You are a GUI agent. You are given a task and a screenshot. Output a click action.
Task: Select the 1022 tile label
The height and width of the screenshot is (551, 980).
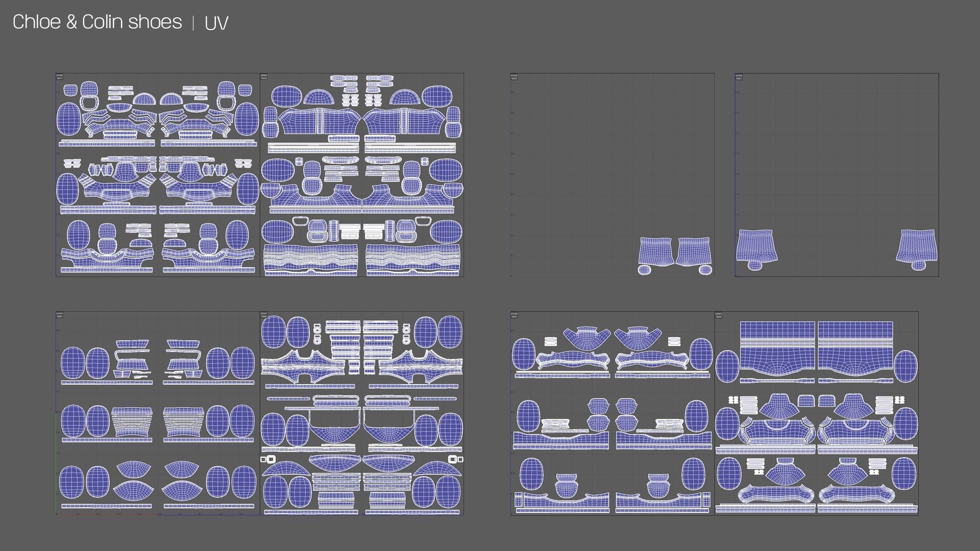pos(719,315)
